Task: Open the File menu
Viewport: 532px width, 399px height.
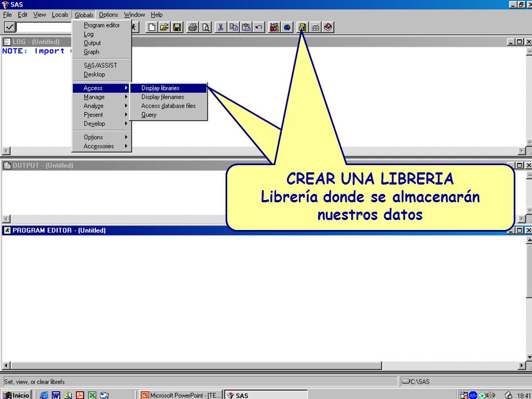Action: click(x=7, y=14)
